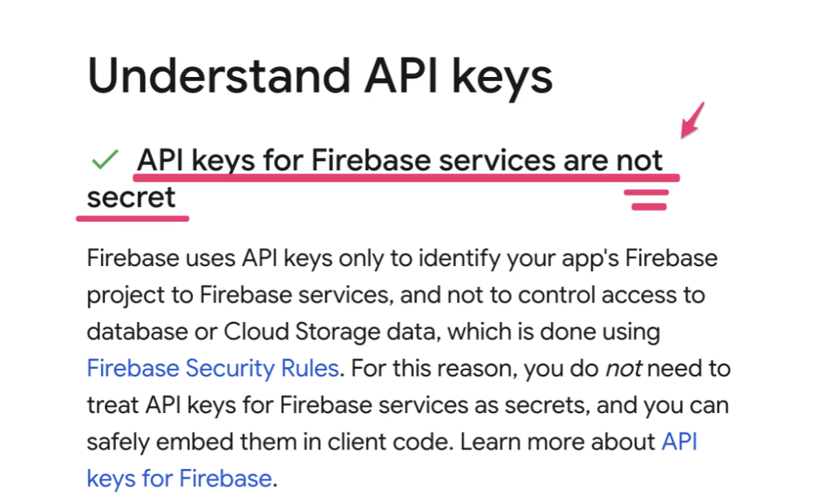The height and width of the screenshot is (504, 839).
Task: Click the long pink underline under heading
Action: 405,177
